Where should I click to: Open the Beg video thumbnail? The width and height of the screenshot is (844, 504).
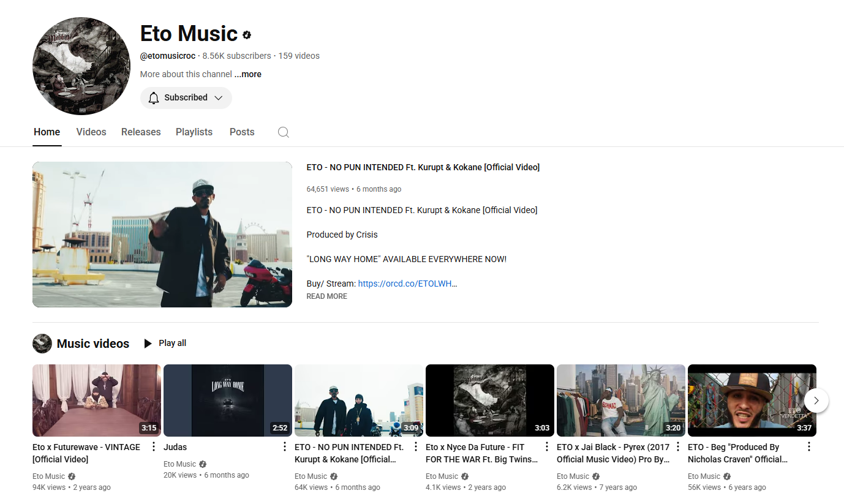coord(752,401)
